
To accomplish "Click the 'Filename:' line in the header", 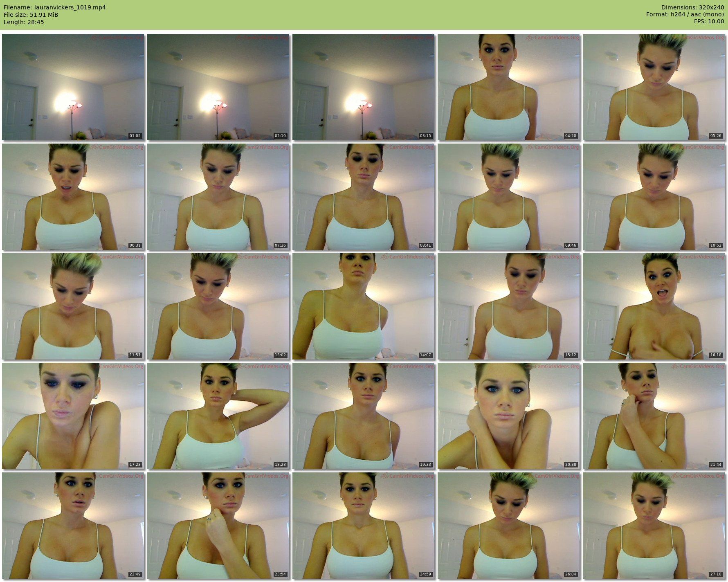I will click(55, 7).
